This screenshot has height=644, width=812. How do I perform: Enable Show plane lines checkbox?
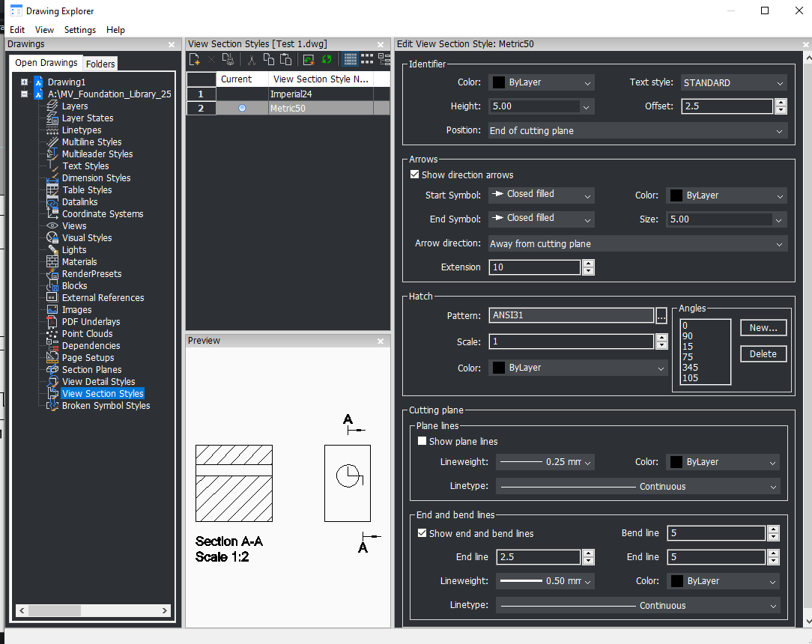coord(422,441)
